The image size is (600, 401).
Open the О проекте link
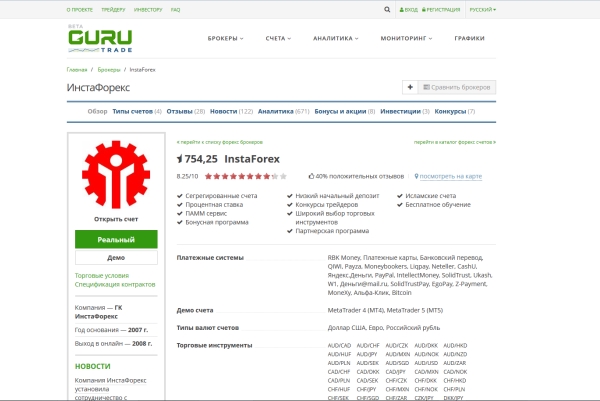80,10
